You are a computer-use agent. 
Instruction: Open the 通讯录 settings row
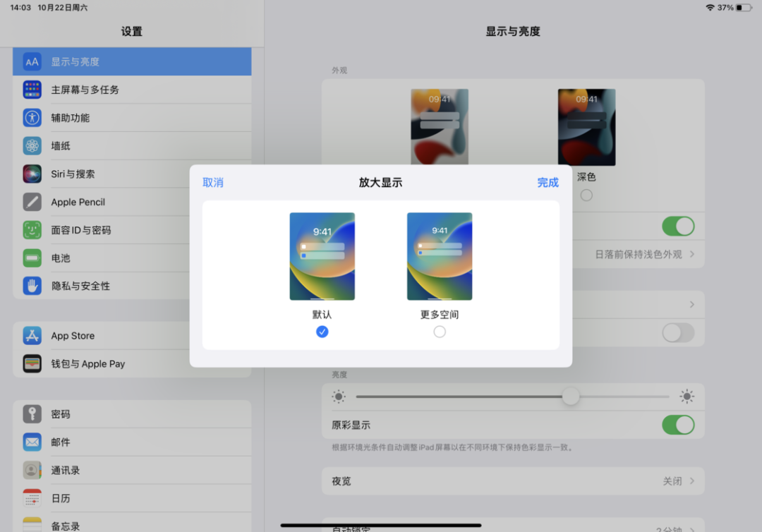tap(132, 470)
